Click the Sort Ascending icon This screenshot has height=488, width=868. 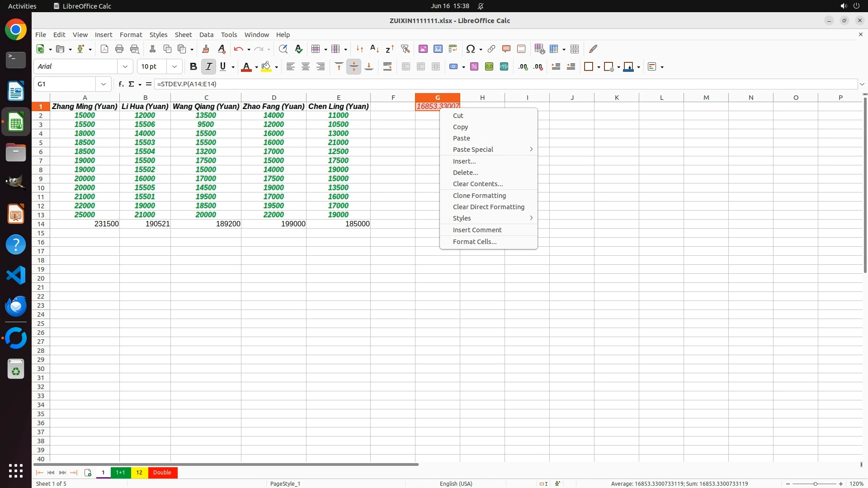(374, 49)
